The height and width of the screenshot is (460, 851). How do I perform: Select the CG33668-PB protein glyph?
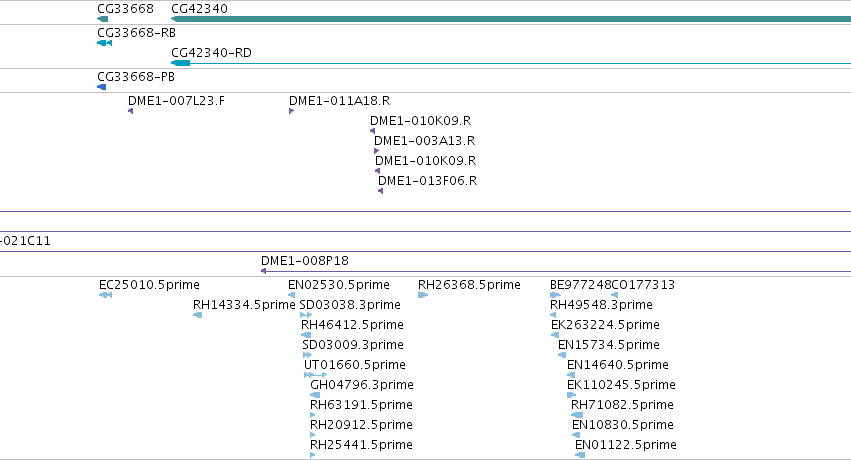(x=101, y=87)
